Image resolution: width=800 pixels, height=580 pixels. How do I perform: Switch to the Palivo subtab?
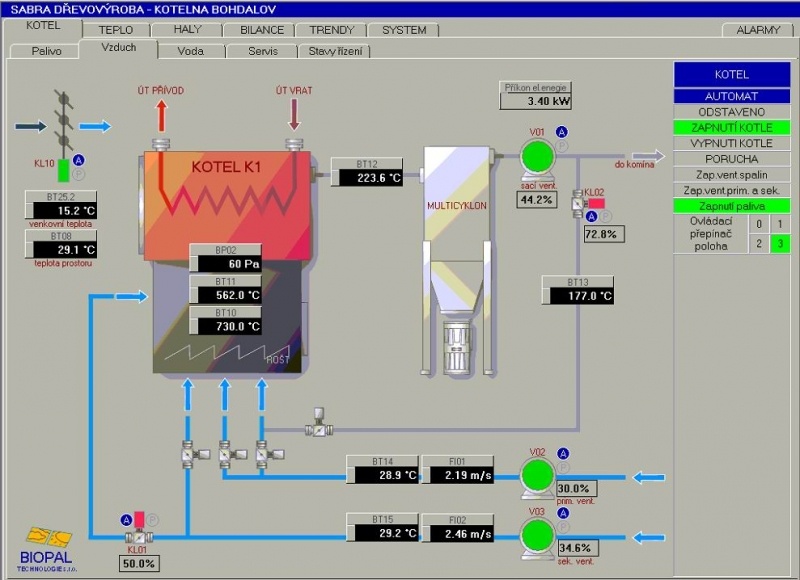click(x=46, y=51)
